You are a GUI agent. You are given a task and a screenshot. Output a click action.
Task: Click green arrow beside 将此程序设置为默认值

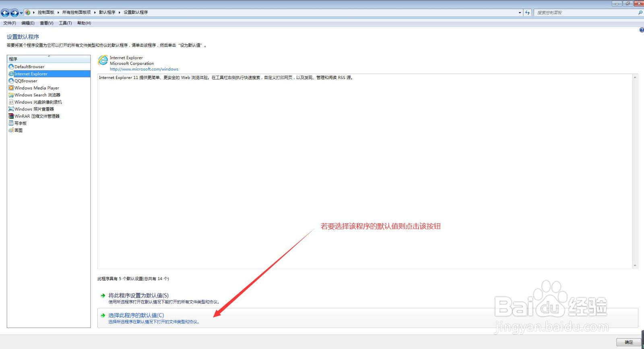point(103,295)
